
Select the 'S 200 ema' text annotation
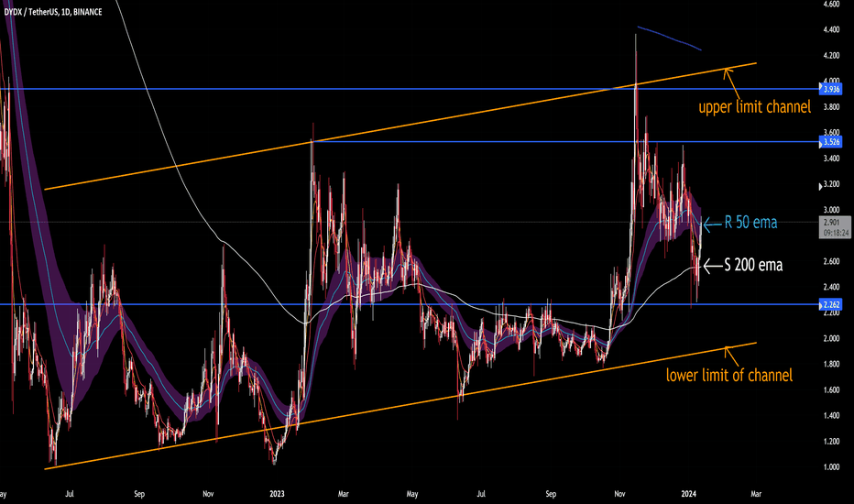[x=753, y=266]
